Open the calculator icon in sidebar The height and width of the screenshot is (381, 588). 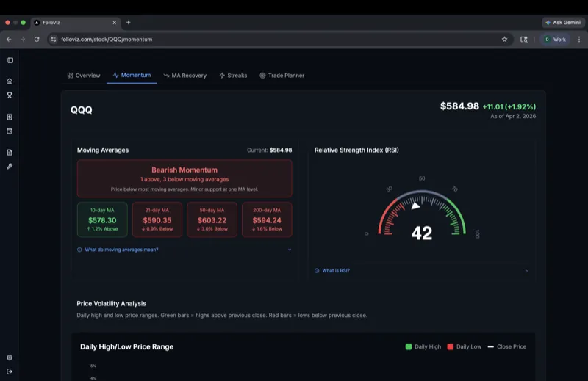10,117
